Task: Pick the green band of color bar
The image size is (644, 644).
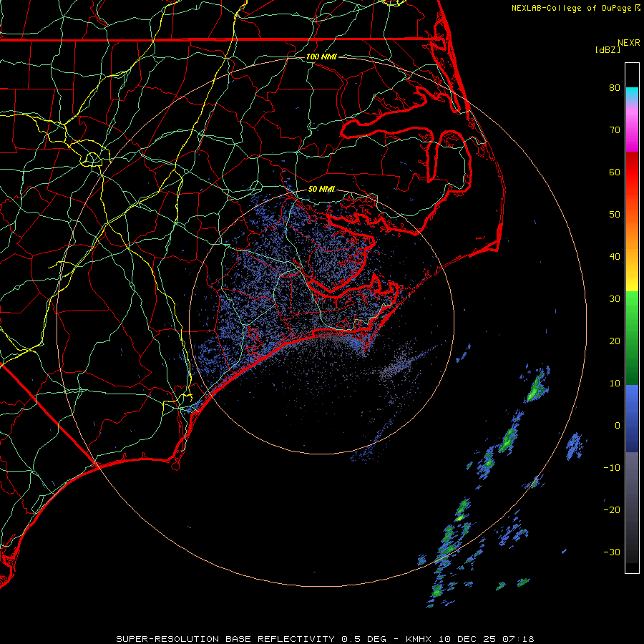Action: click(632, 338)
